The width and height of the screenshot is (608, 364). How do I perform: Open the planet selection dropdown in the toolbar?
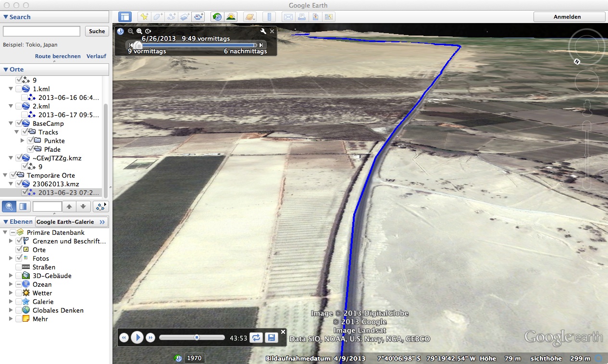pyautogui.click(x=250, y=17)
